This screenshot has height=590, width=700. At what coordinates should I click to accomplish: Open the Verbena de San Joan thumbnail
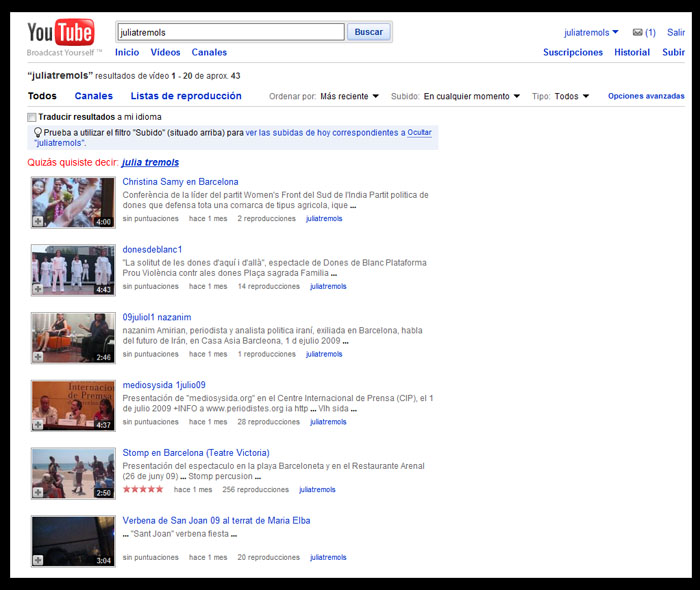[73, 542]
